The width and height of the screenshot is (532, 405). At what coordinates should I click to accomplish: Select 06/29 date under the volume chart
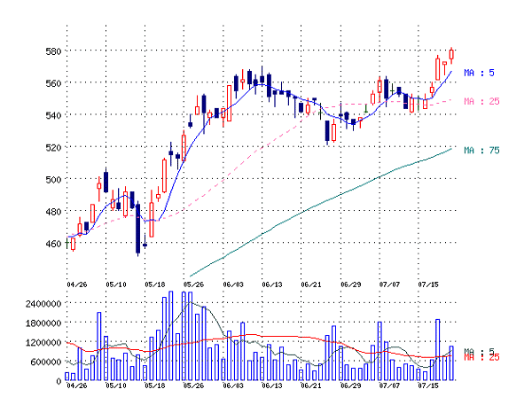click(x=351, y=386)
